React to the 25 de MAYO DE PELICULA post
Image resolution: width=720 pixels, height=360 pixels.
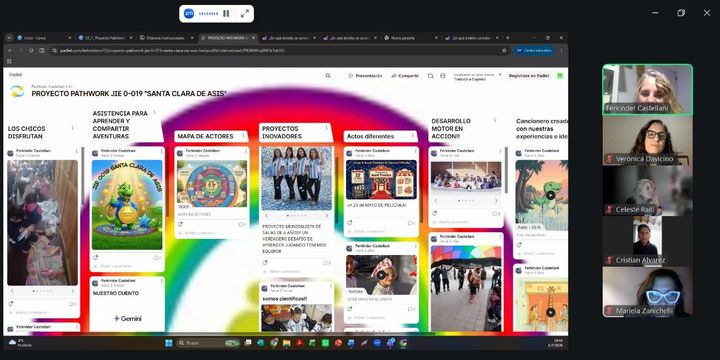pos(349,223)
